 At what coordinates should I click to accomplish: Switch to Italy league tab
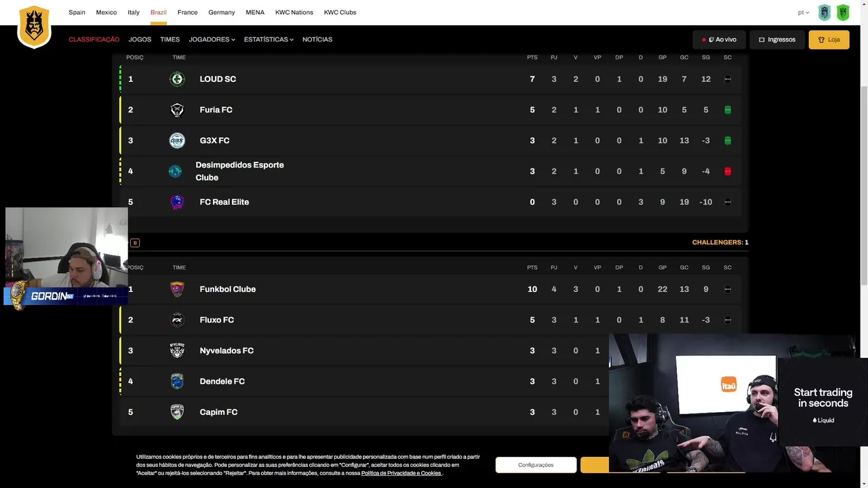[x=134, y=12]
